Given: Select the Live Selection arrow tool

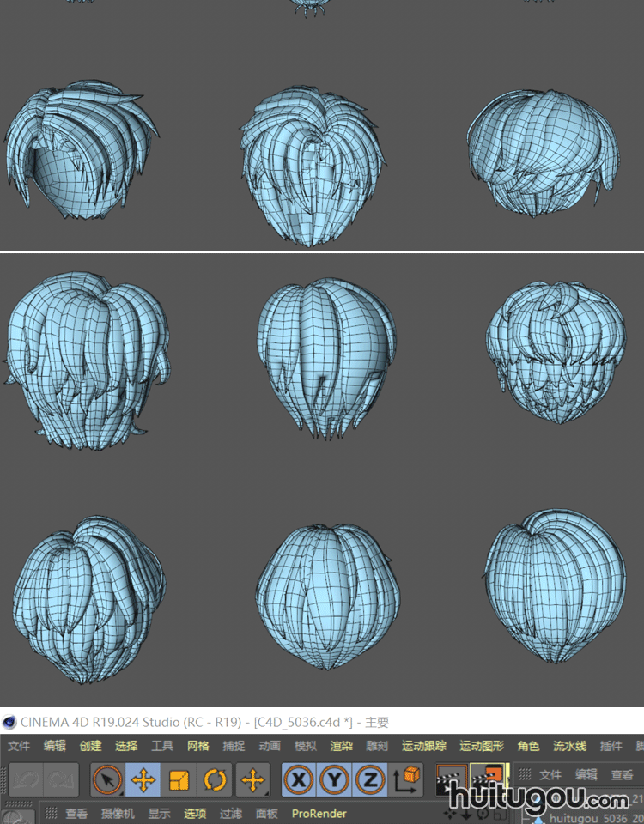Looking at the screenshot, I should pos(107,780).
